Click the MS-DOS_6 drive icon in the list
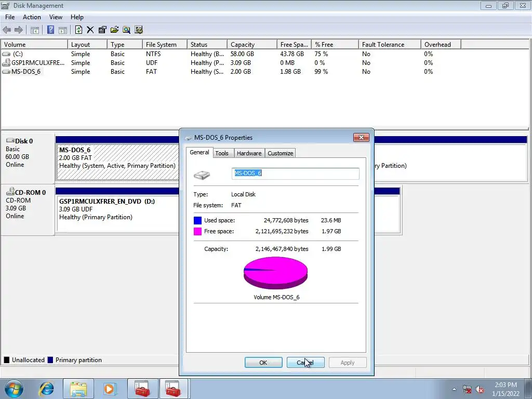Viewport: 532px width, 399px height. point(6,72)
